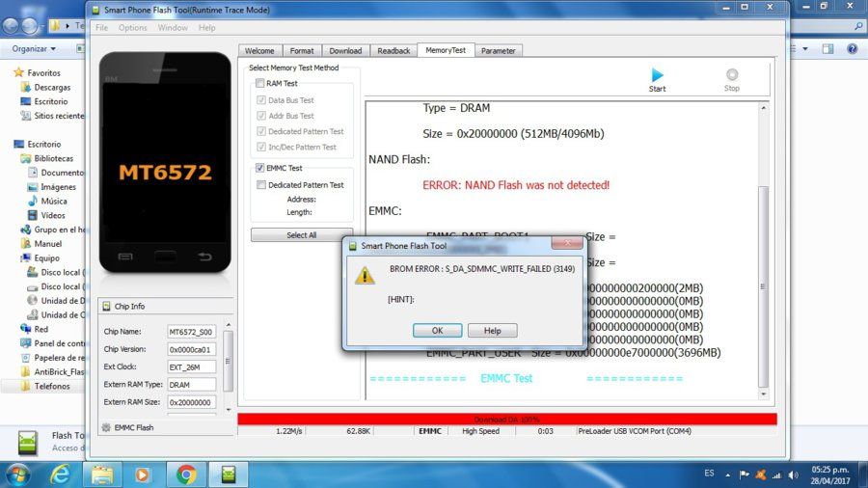The image size is (868, 488).
Task: Click the EMMC Flash gear icon
Action: point(106,427)
